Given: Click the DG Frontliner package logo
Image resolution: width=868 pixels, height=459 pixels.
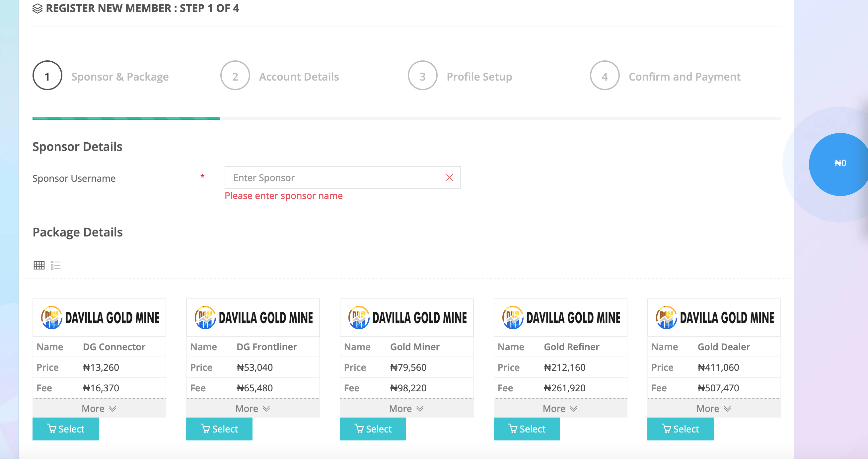Looking at the screenshot, I should point(253,318).
